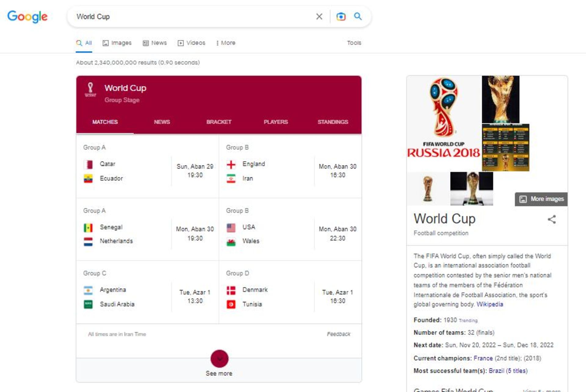Screen dimensions: 586x392
Task: Open the STANDINGS tab
Action: (x=333, y=122)
